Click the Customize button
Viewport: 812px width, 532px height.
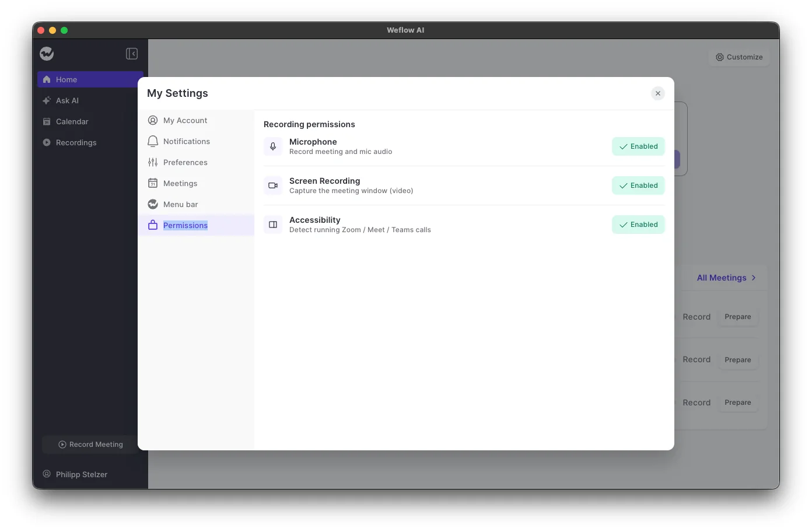(x=739, y=57)
